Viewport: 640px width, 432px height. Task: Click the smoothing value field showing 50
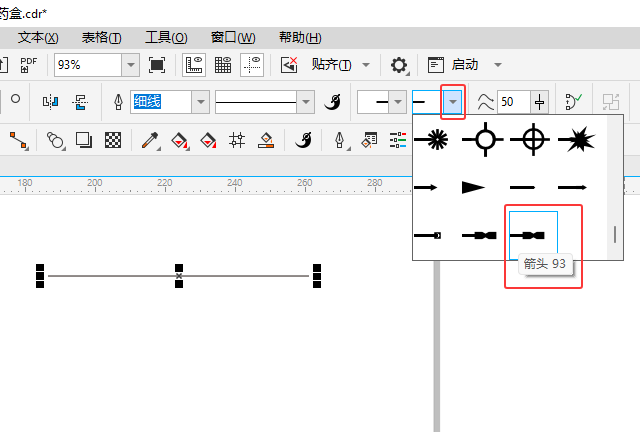(x=514, y=102)
